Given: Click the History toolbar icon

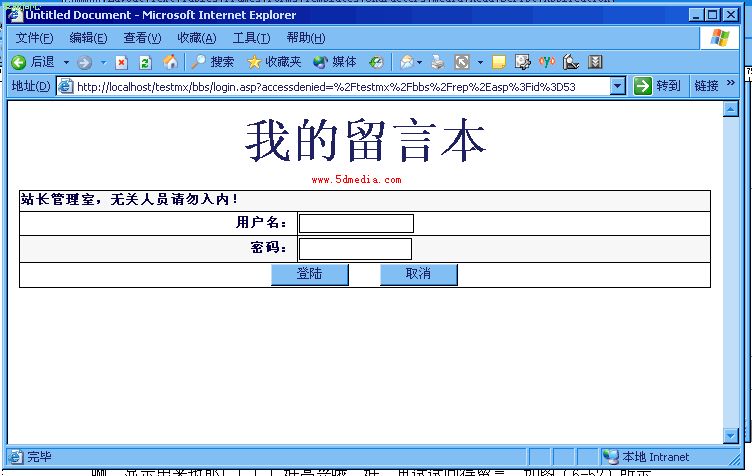Looking at the screenshot, I should tap(376, 62).
